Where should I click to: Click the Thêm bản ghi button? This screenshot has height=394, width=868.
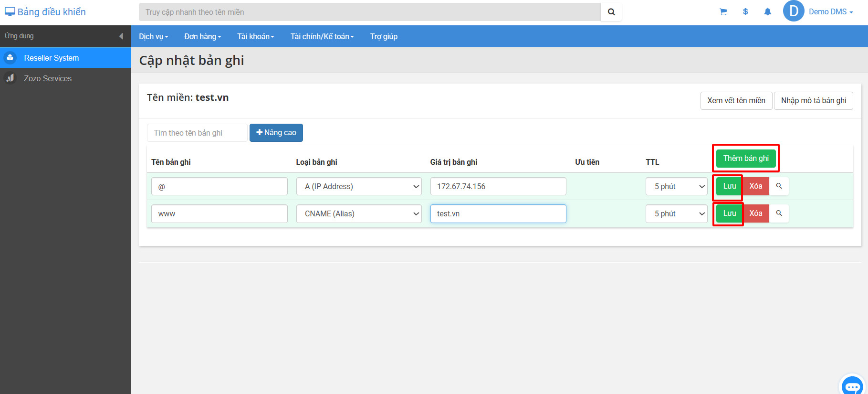click(x=746, y=158)
